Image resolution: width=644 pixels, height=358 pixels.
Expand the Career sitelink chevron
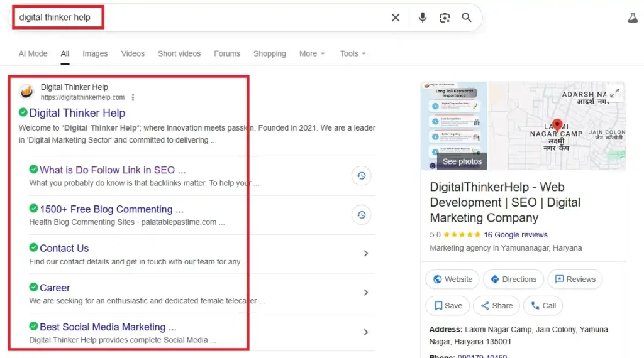[x=365, y=293]
